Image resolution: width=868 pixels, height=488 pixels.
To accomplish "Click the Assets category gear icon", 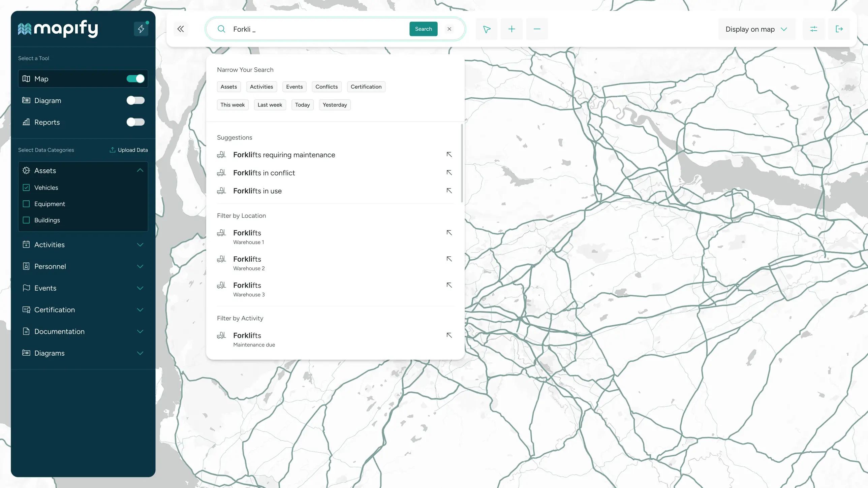I will (x=26, y=171).
